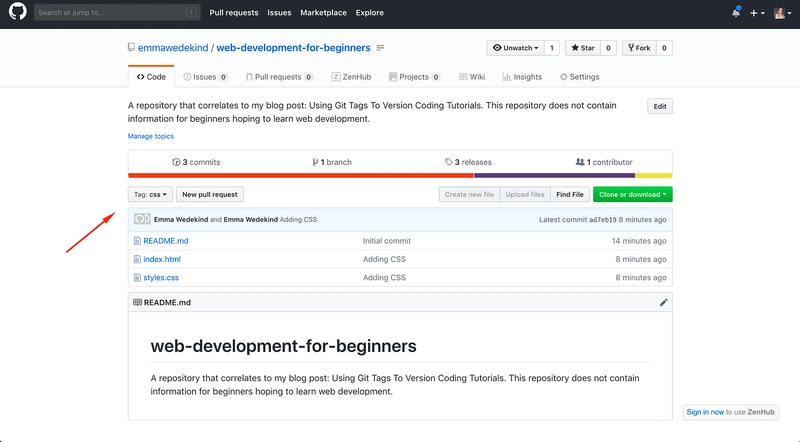Click Find File button
800x442 pixels.
(570, 194)
